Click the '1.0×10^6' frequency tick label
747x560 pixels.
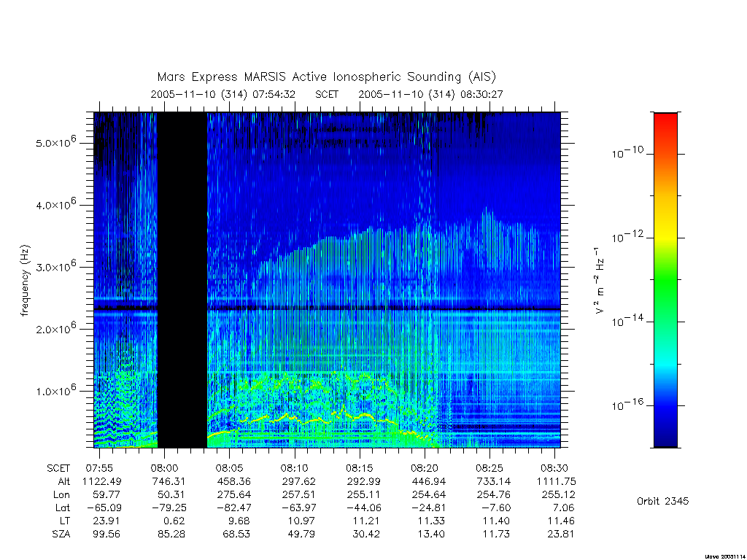(55, 390)
